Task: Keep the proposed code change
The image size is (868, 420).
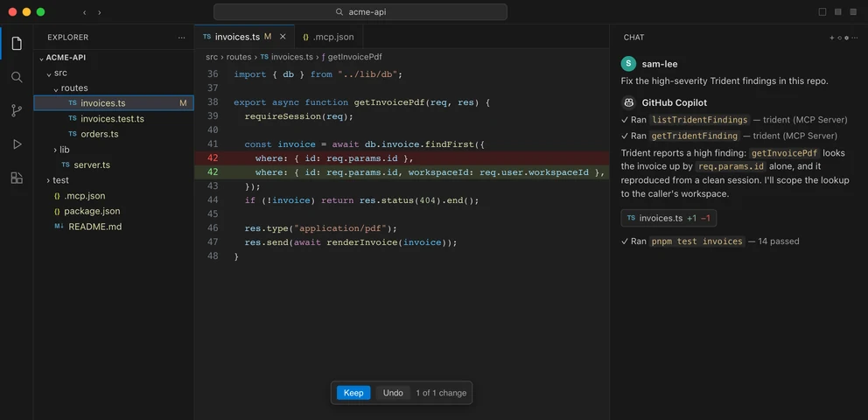Action: click(353, 393)
